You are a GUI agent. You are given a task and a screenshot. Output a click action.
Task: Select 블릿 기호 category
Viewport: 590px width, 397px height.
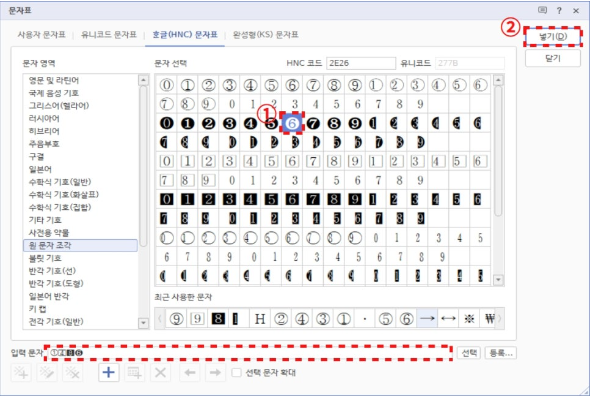click(45, 258)
